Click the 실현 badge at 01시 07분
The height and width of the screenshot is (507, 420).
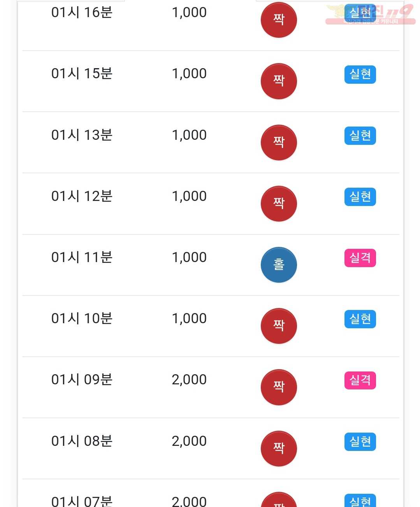click(360, 501)
